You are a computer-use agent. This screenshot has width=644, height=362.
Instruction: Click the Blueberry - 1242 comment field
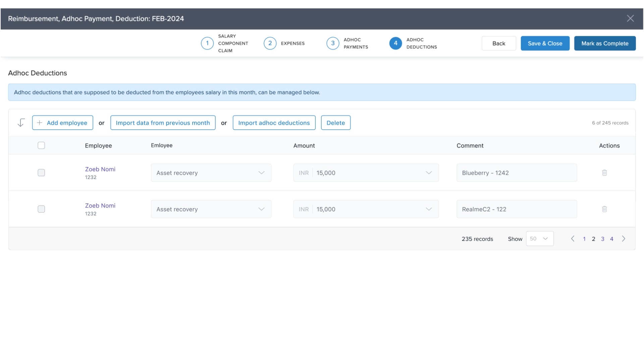click(x=517, y=173)
